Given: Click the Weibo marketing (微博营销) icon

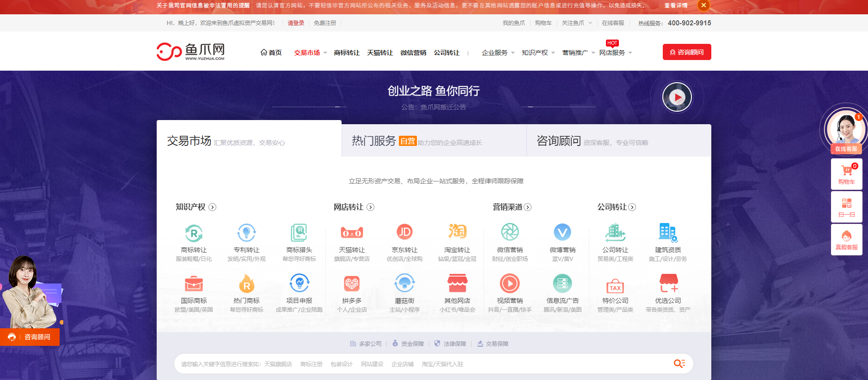Looking at the screenshot, I should coord(562,232).
